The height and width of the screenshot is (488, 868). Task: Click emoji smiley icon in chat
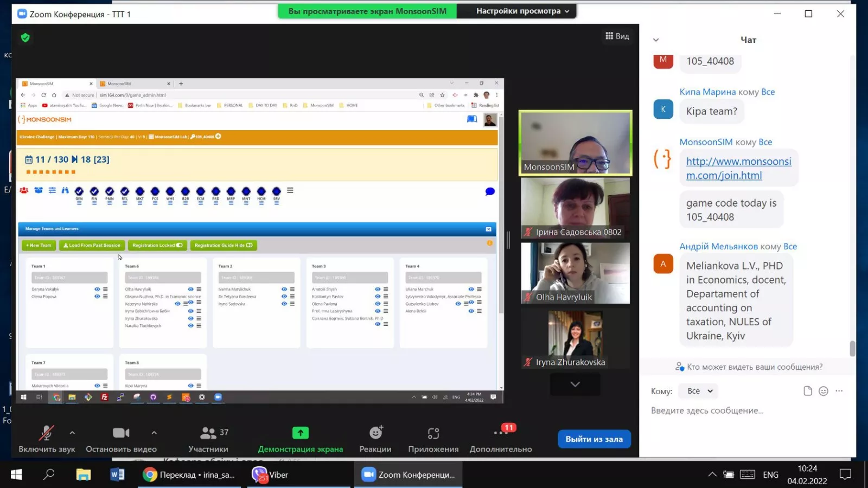(x=824, y=391)
